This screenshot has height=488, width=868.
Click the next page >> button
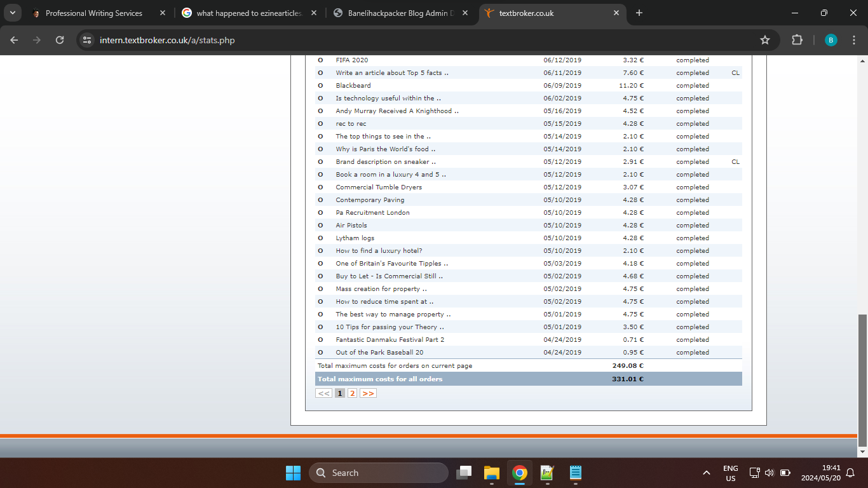pyautogui.click(x=368, y=393)
